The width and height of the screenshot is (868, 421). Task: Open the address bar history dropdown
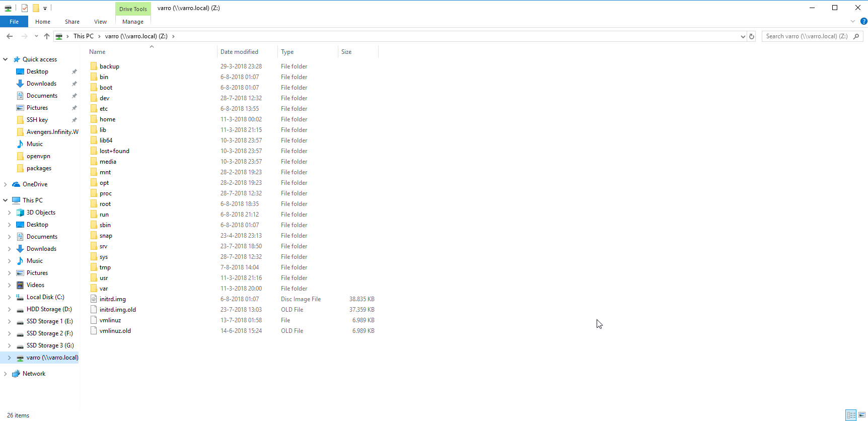point(743,36)
